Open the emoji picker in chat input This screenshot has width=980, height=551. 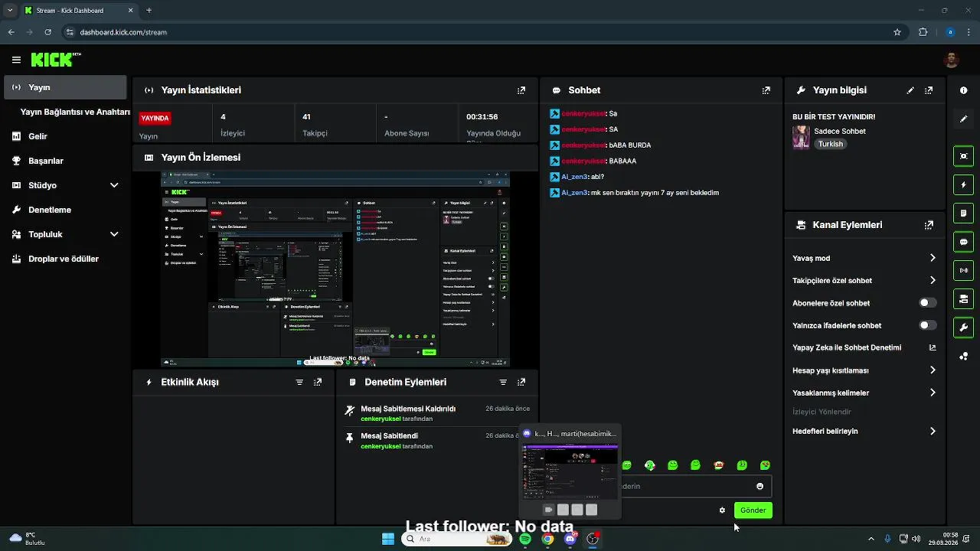point(759,486)
